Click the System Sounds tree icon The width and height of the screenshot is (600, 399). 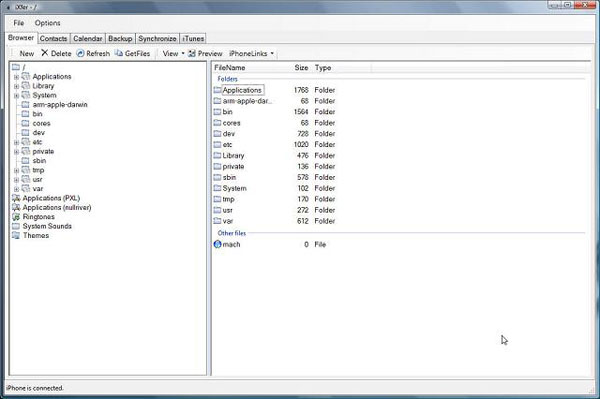pos(16,226)
